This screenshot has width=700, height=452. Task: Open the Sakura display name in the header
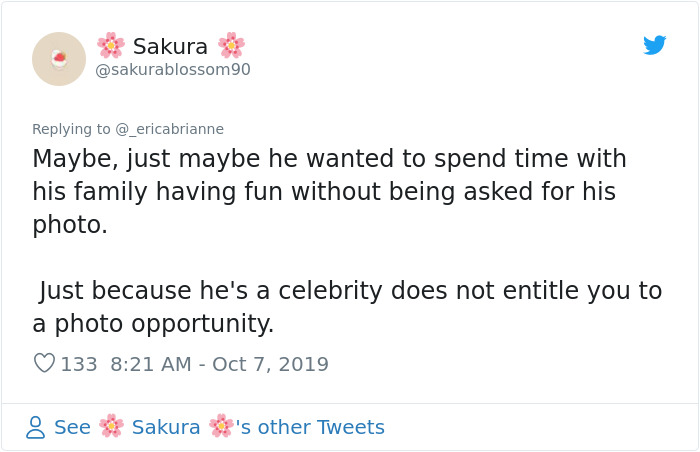click(170, 46)
